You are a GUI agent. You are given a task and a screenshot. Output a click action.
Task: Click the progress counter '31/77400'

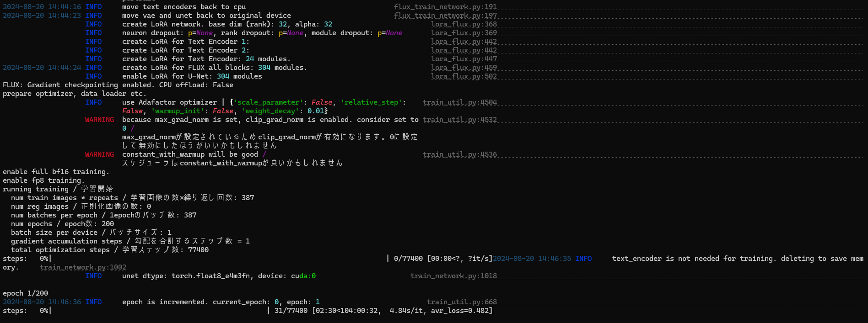(x=291, y=311)
